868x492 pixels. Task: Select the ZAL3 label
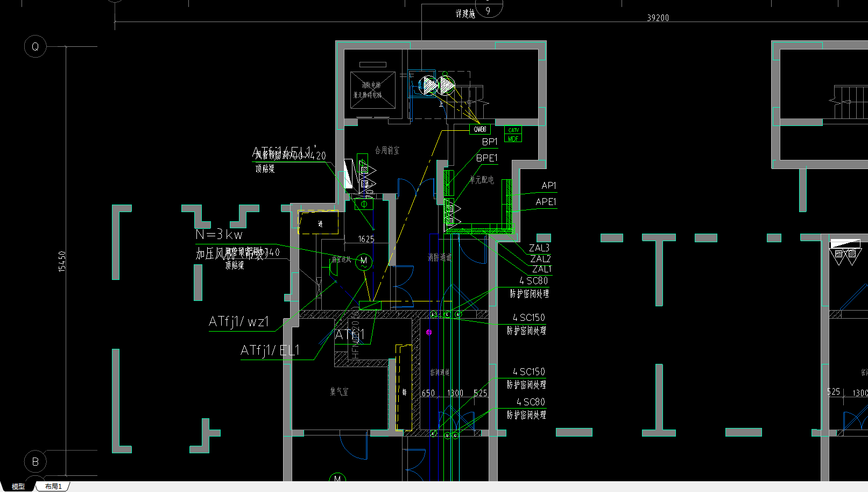[539, 248]
